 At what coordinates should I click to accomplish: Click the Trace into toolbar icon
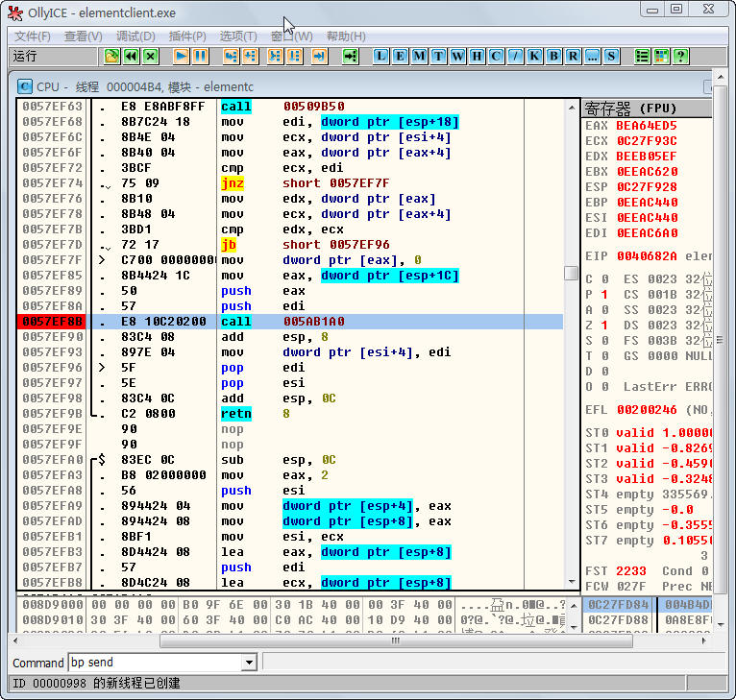coord(275,57)
